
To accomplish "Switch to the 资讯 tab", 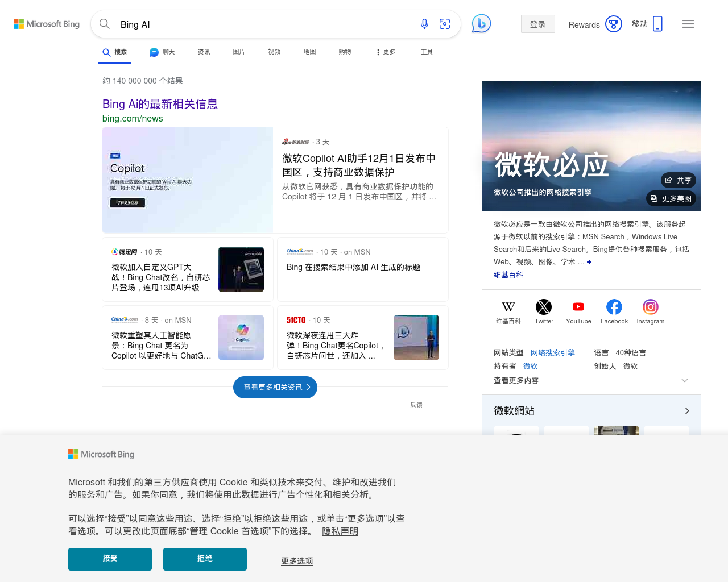I will pos(204,52).
